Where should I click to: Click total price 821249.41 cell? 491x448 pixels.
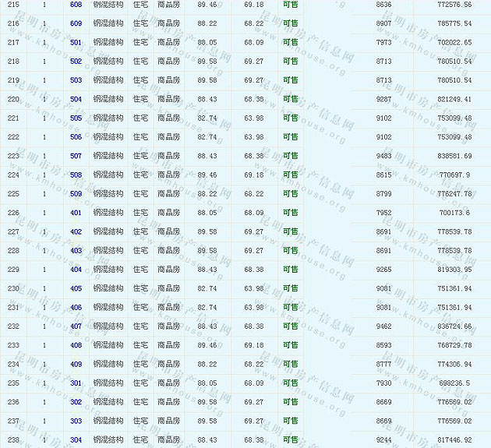pos(454,99)
